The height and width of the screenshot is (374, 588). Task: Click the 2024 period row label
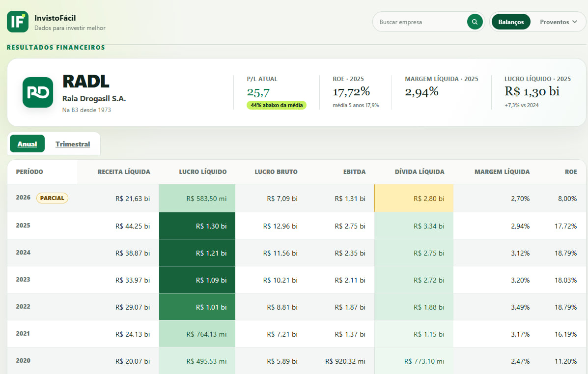[x=23, y=253]
